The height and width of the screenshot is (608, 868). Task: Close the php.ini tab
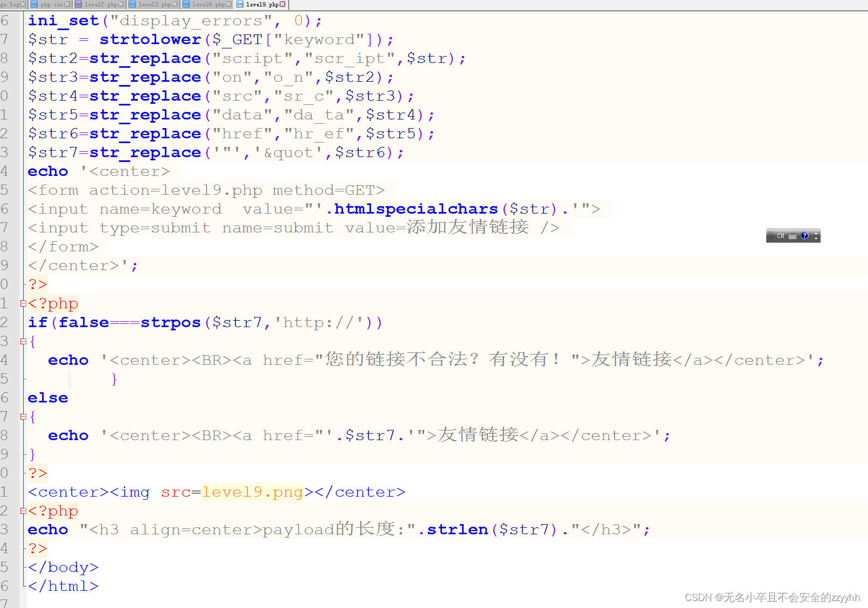(67, 4)
